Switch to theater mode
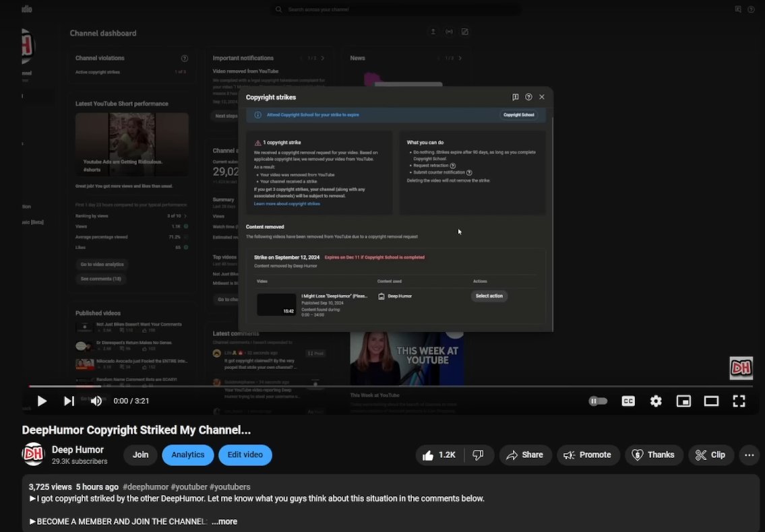Viewport: 765px width, 532px height. click(711, 401)
